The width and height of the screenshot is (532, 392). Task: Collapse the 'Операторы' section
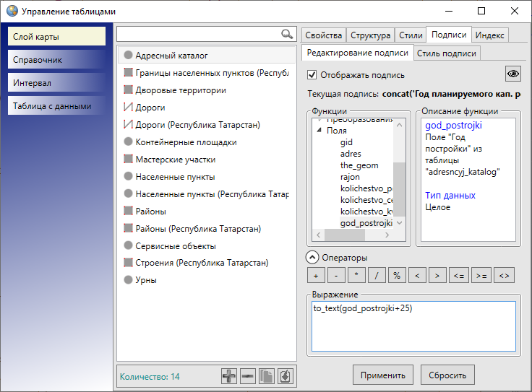(x=312, y=257)
